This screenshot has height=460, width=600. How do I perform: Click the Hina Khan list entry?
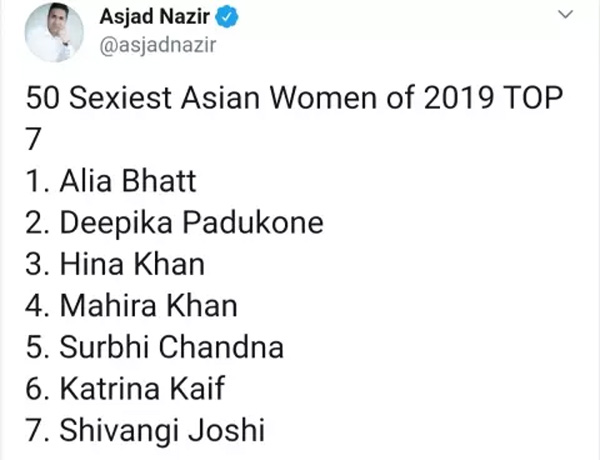tap(115, 264)
